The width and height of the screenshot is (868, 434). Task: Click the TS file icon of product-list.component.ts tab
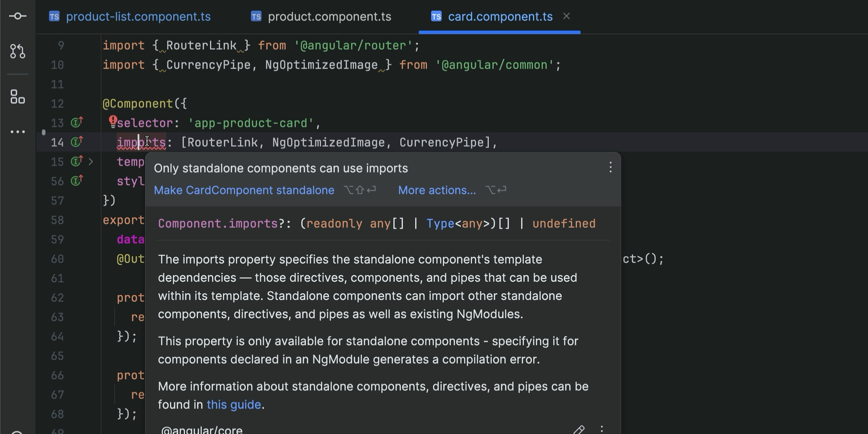pyautogui.click(x=54, y=17)
